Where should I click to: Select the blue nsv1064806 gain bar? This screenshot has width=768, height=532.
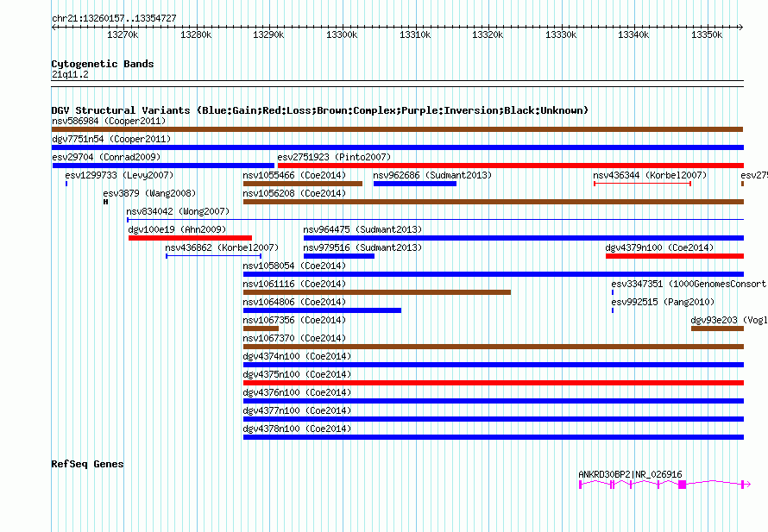[x=322, y=310]
